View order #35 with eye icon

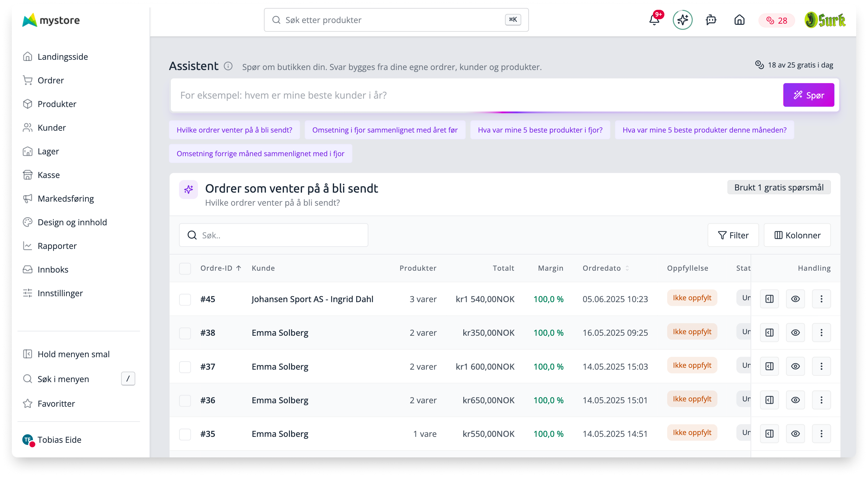[795, 433]
